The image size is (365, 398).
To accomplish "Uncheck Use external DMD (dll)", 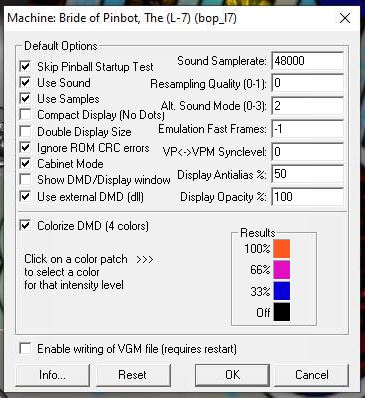I will click(x=25, y=196).
